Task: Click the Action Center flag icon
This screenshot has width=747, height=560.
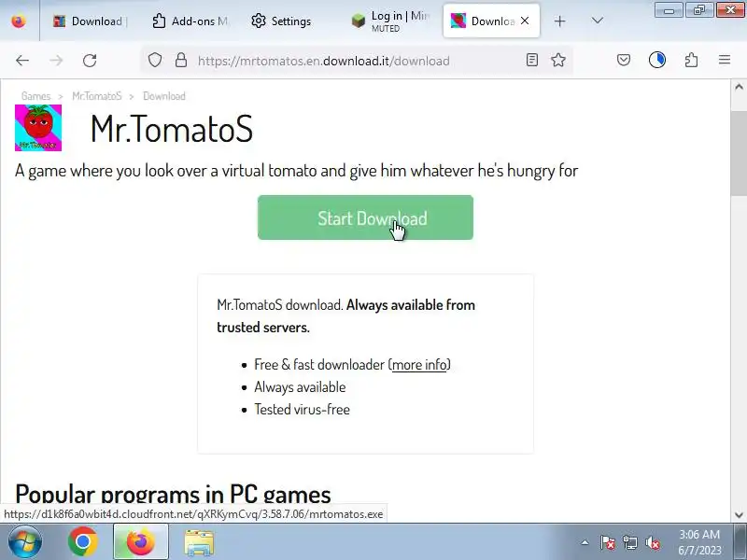Action: pyautogui.click(x=608, y=542)
